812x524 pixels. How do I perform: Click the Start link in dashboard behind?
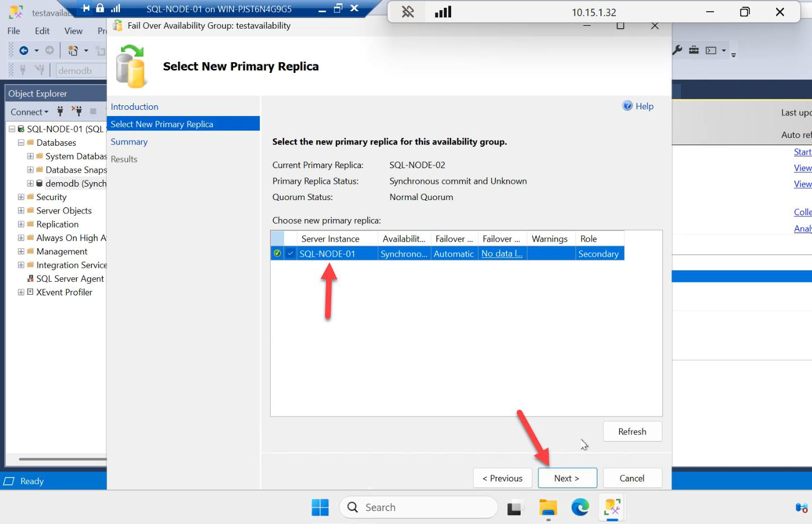click(802, 152)
